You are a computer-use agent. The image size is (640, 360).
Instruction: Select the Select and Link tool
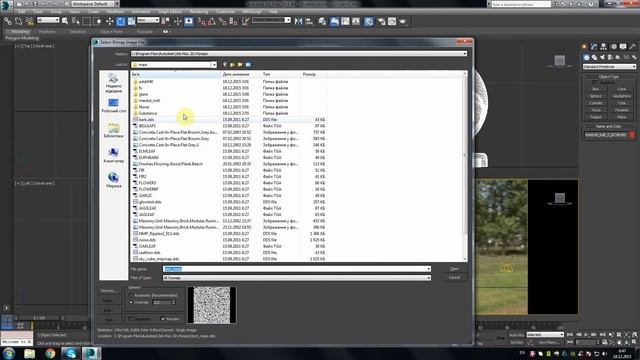(x=8, y=21)
